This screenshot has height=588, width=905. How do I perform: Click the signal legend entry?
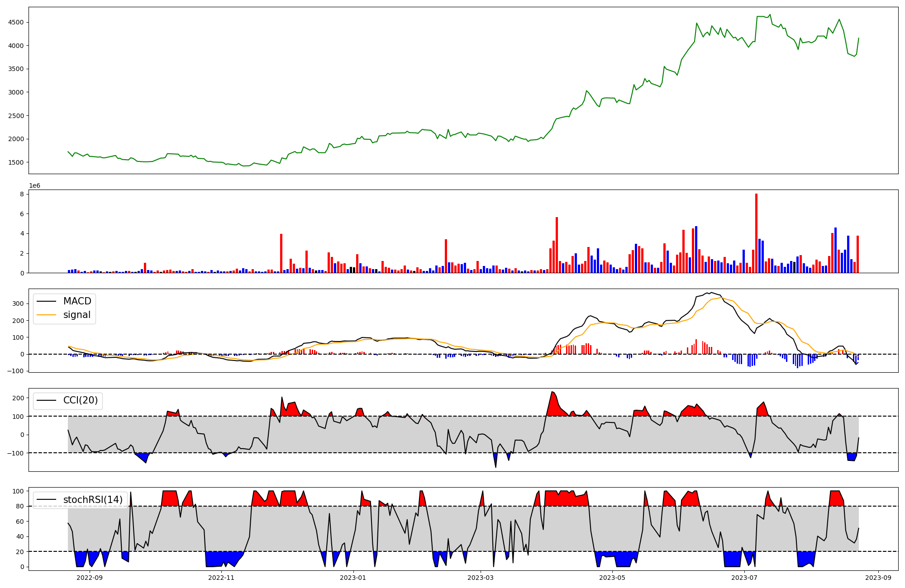click(77, 315)
